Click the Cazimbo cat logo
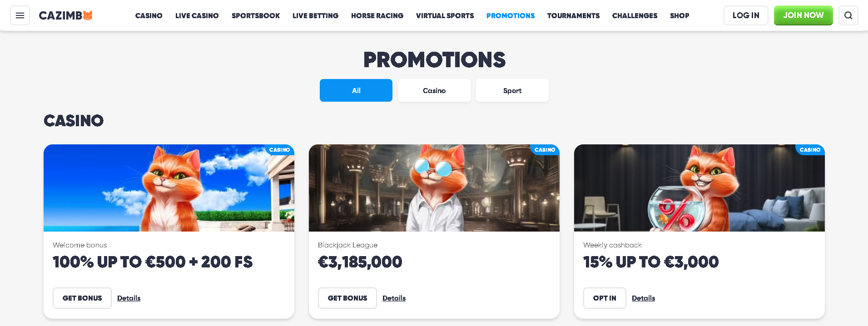868x326 pixels. point(66,15)
